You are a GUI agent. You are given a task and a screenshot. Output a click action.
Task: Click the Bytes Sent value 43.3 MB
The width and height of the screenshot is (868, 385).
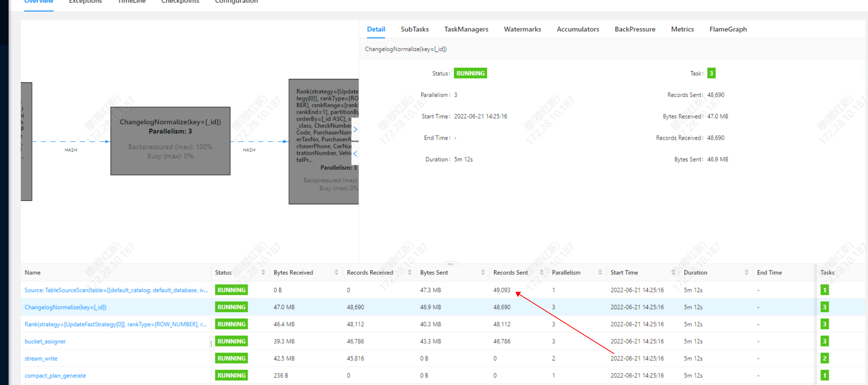pos(430,342)
